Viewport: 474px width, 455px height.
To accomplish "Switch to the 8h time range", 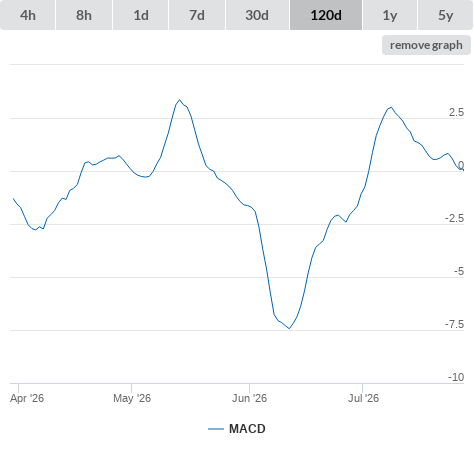I will pos(84,15).
